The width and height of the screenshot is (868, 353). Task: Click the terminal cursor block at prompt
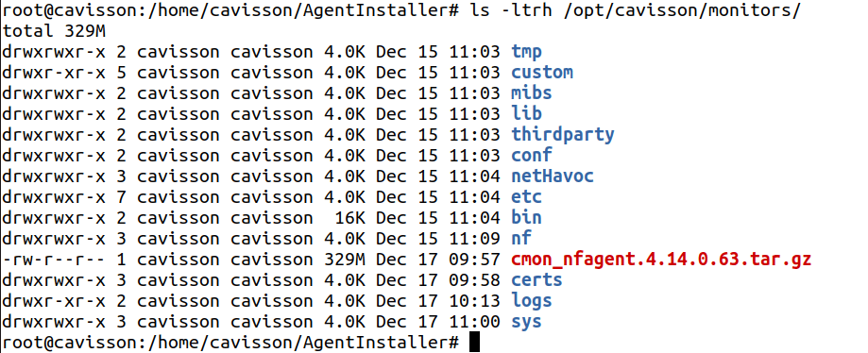click(474, 343)
